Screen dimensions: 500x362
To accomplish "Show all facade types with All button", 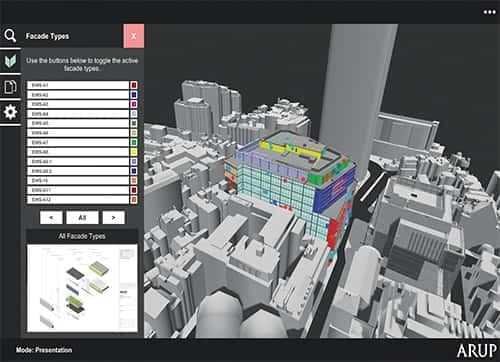I will [82, 217].
